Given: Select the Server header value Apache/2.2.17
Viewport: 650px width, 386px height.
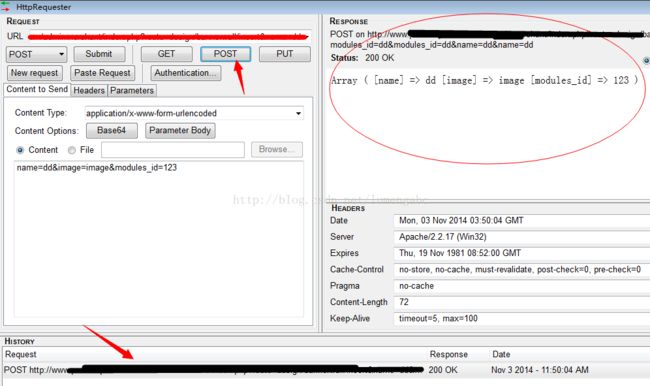Looking at the screenshot, I should pos(521,237).
